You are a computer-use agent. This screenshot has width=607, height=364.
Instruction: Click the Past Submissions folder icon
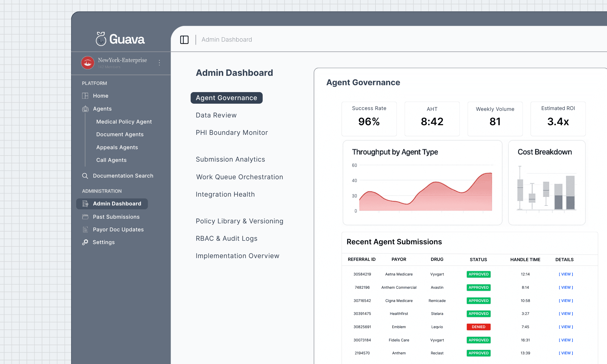85,217
